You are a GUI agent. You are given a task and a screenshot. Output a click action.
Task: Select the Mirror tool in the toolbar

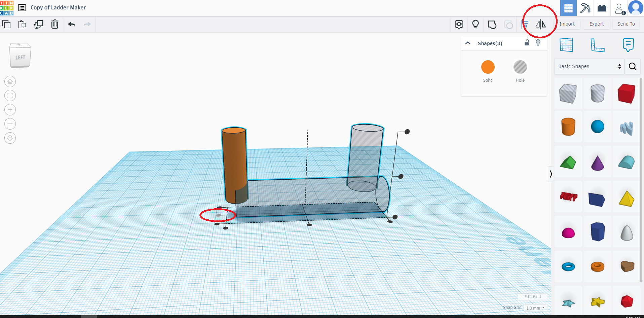[540, 24]
